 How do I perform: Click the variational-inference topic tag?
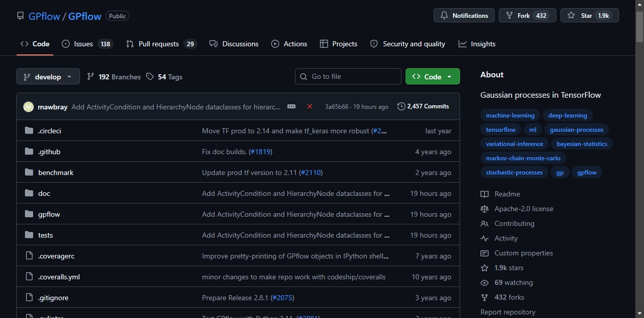click(515, 144)
